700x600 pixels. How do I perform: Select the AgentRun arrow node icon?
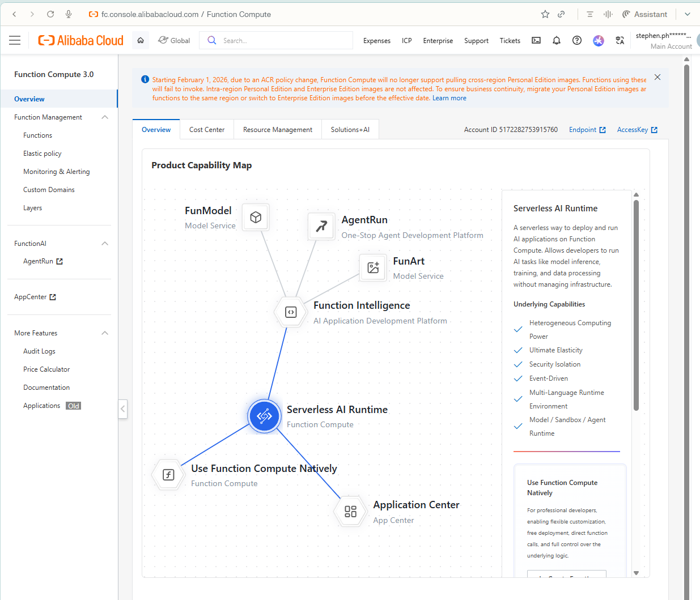pyautogui.click(x=321, y=226)
